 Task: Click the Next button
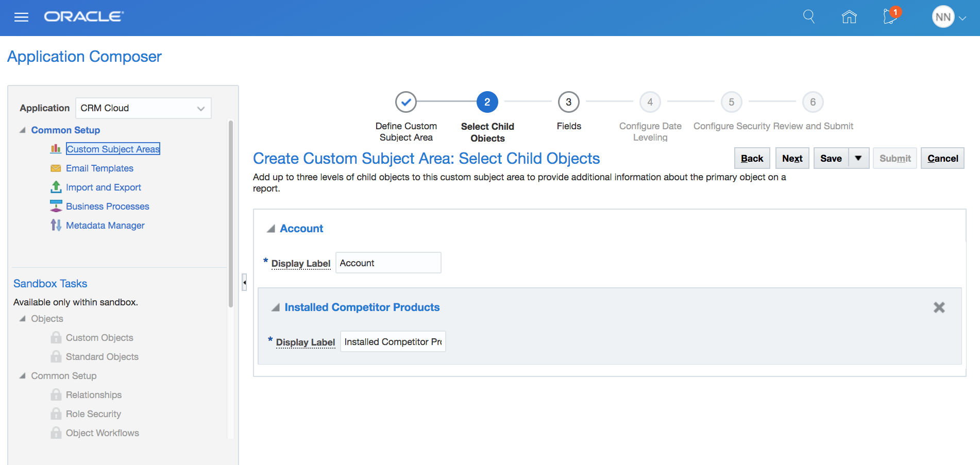coord(792,158)
